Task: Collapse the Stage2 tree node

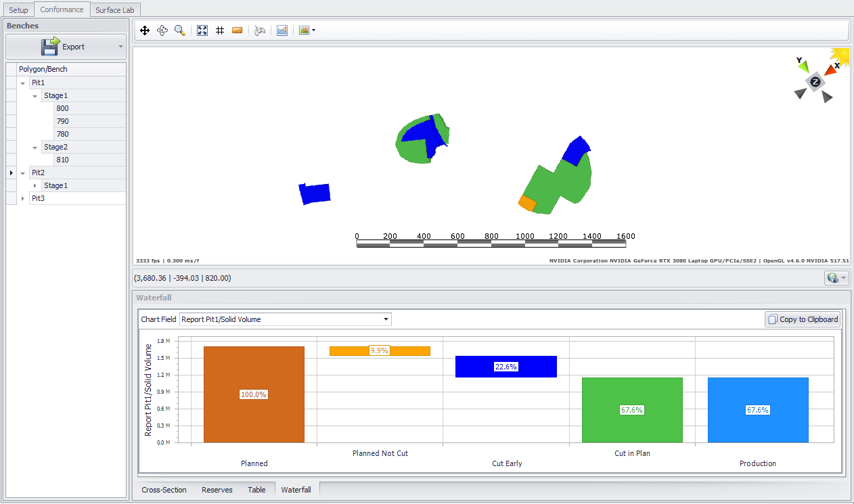Action: pyautogui.click(x=35, y=147)
